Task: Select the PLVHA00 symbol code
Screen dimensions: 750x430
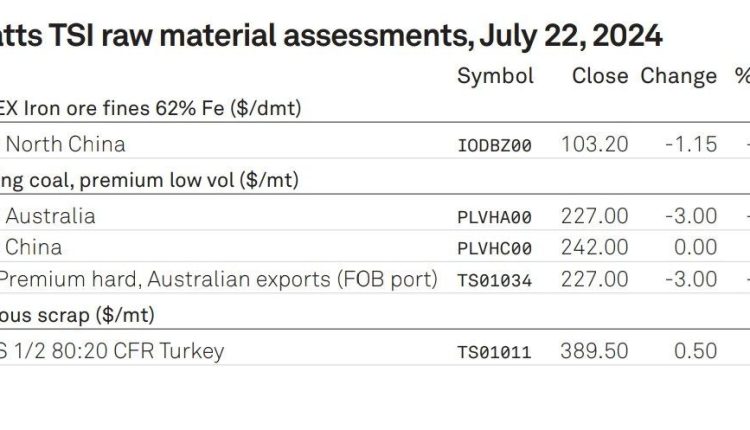Action: [x=495, y=217]
